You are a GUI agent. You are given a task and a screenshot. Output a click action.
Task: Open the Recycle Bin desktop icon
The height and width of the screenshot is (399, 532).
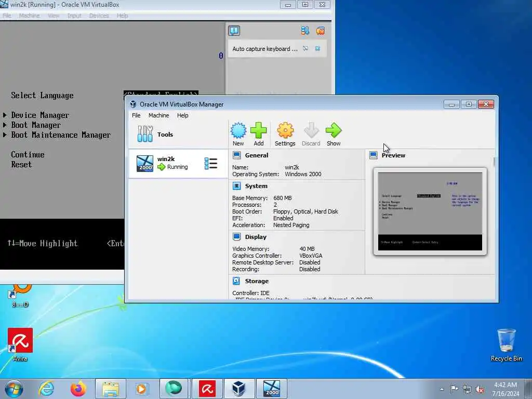pyautogui.click(x=506, y=344)
